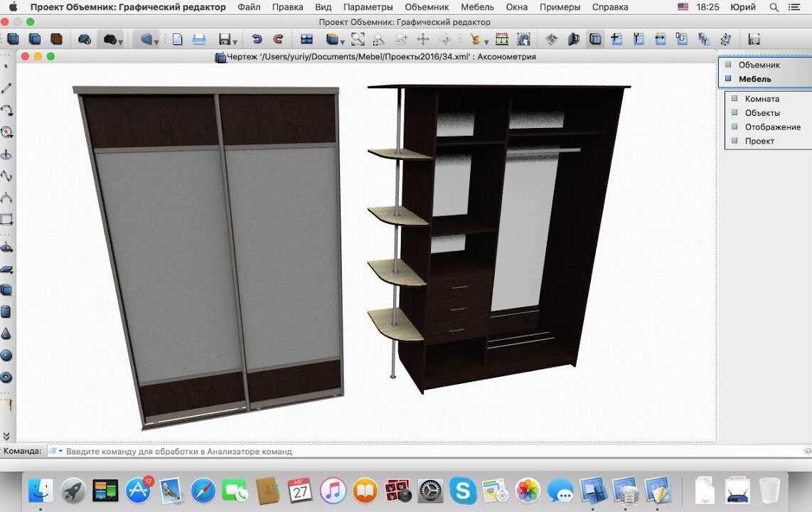
Task: Click the Save floppy disk icon
Action: [x=225, y=39]
